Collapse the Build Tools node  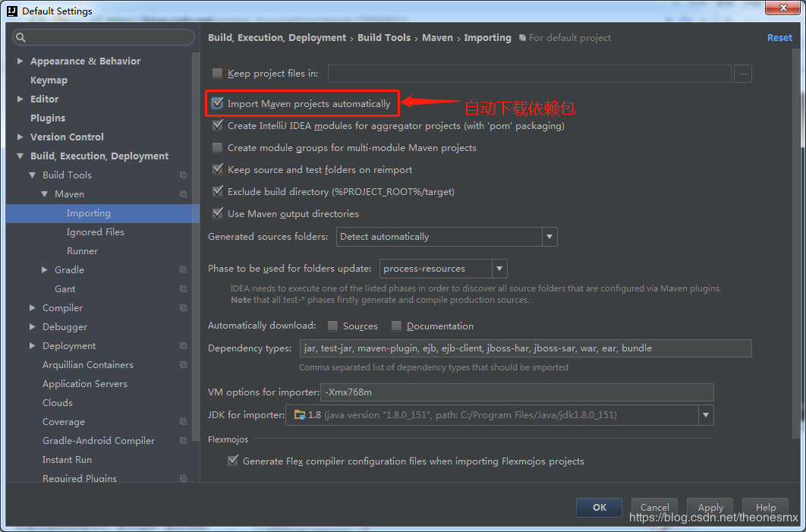tap(33, 175)
